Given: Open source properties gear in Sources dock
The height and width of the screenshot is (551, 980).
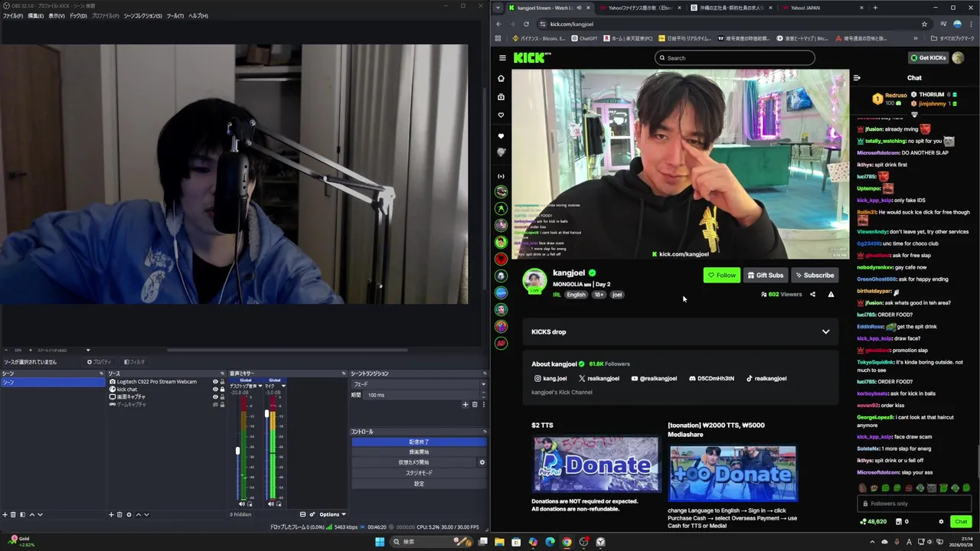Looking at the screenshot, I should pos(129,514).
